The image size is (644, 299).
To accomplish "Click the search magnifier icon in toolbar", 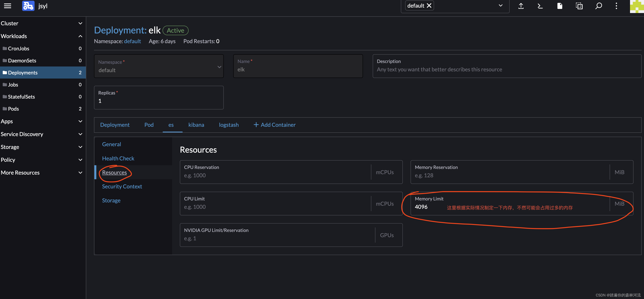I will tap(598, 6).
